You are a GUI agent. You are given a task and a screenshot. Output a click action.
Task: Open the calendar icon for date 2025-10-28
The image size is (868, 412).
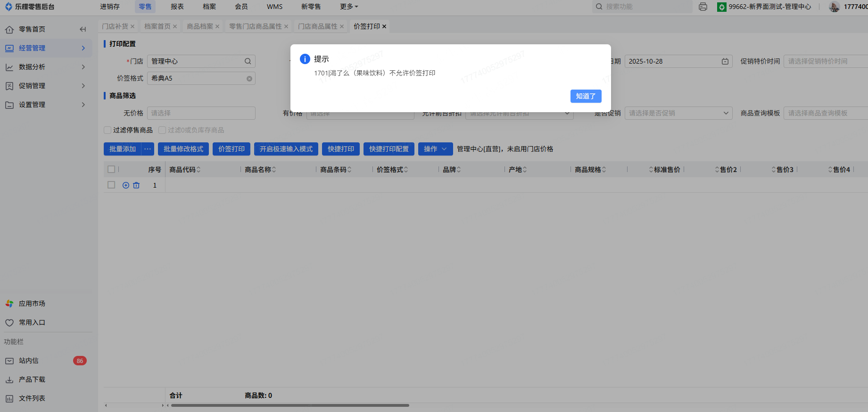725,61
